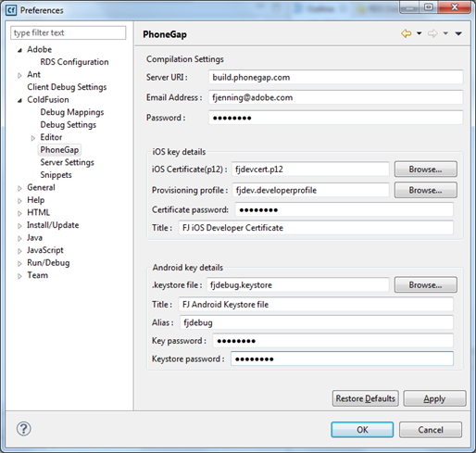This screenshot has width=476, height=453.
Task: Expand the Team tree node
Action: pos(19,276)
